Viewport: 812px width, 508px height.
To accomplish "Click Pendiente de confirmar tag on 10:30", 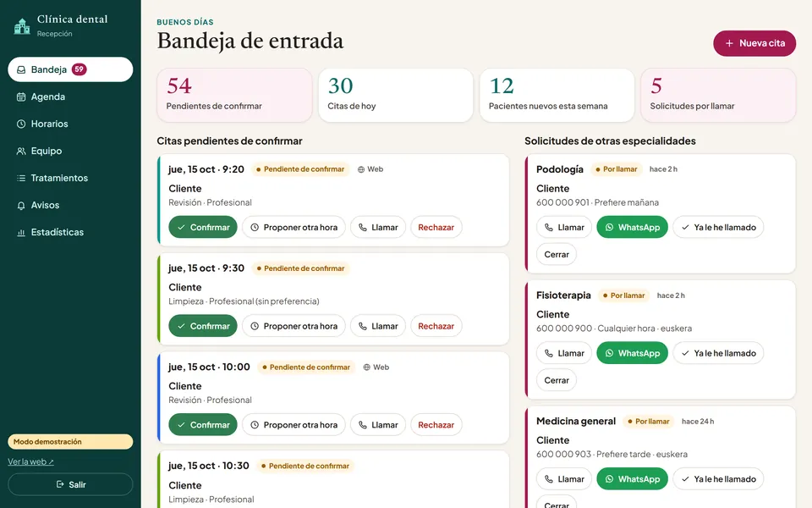I will pos(305,466).
